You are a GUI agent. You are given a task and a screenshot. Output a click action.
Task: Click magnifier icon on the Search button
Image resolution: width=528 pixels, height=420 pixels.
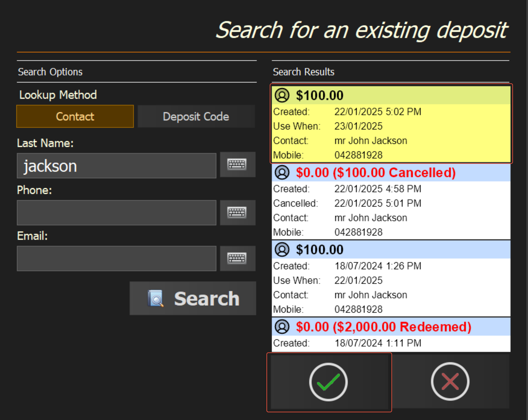(156, 298)
